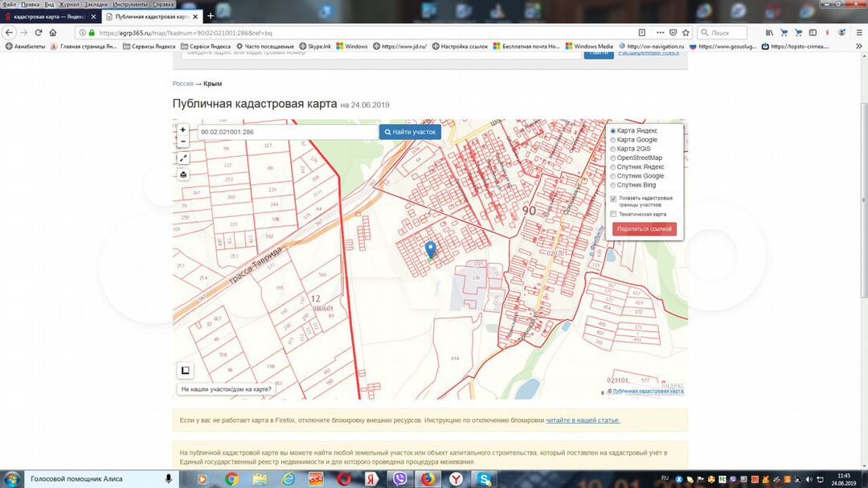868x488 pixels.
Task: Reload the page with the refresh button
Action: [38, 33]
